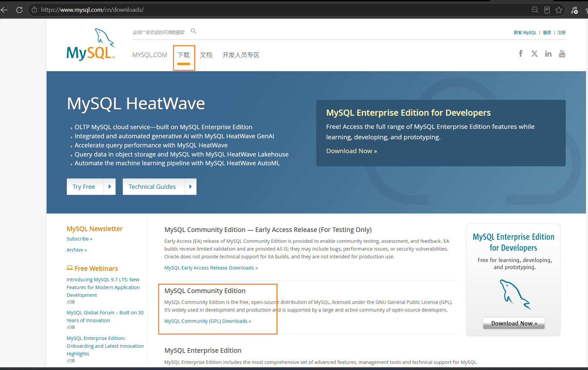Click the bullet about MySQL HeatWave GenAI
The height and width of the screenshot is (370, 588).
(x=174, y=136)
